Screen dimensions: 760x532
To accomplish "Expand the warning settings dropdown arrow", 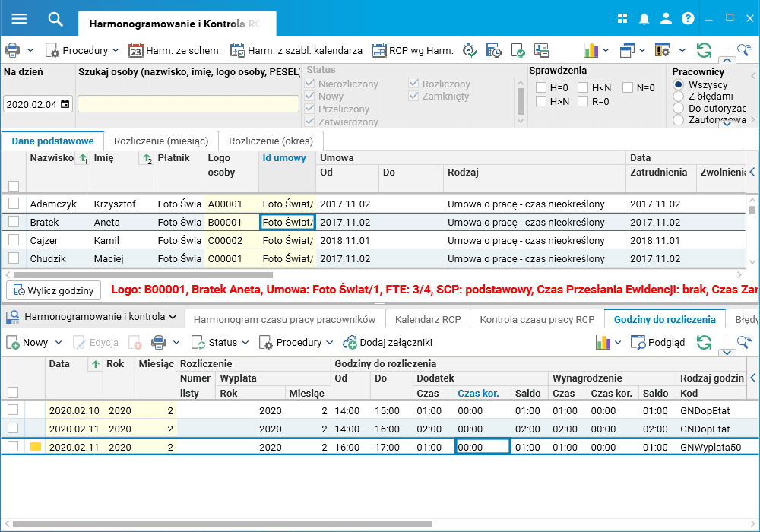I will tap(682, 50).
